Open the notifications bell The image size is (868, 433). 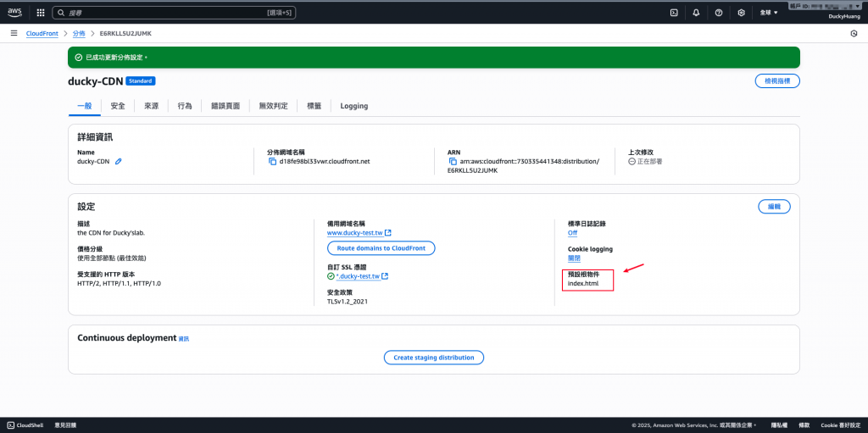pyautogui.click(x=697, y=12)
